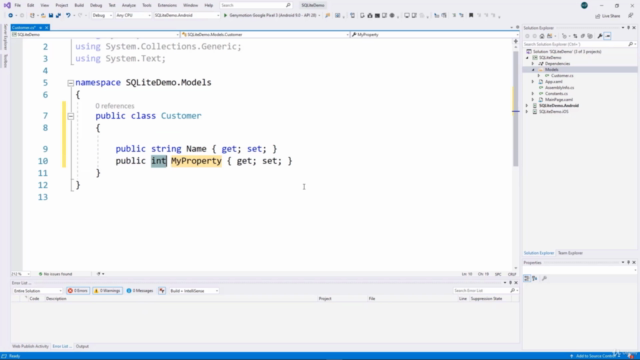This screenshot has height=360, width=640.
Task: Collapse the namespace block at line 5
Action: pos(71,83)
